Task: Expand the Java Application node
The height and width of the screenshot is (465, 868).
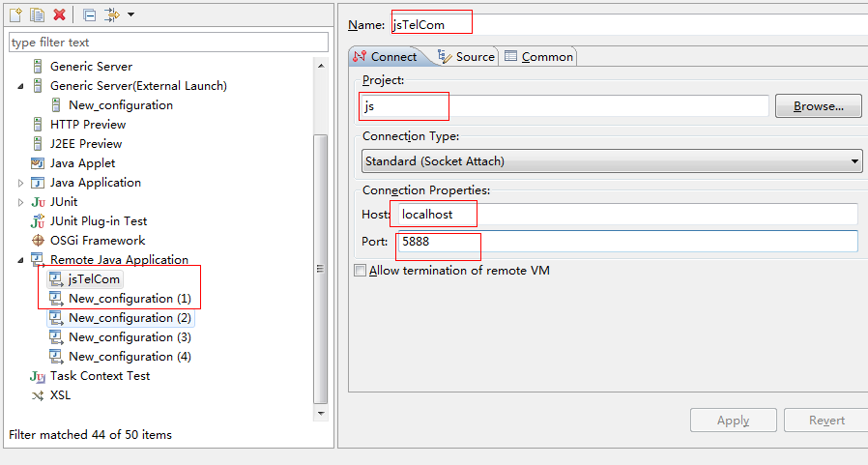Action: [20, 183]
